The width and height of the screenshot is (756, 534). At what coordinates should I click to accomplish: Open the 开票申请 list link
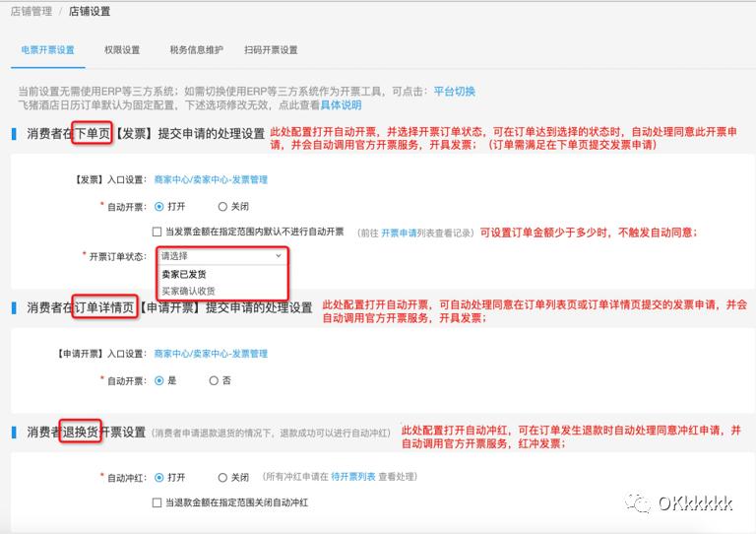399,233
